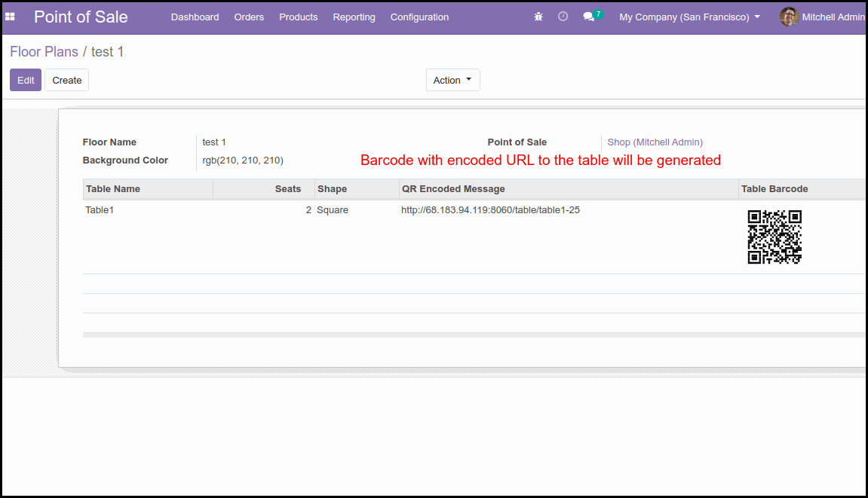This screenshot has width=868, height=498.
Task: Open the Reporting menu
Action: [x=354, y=17]
